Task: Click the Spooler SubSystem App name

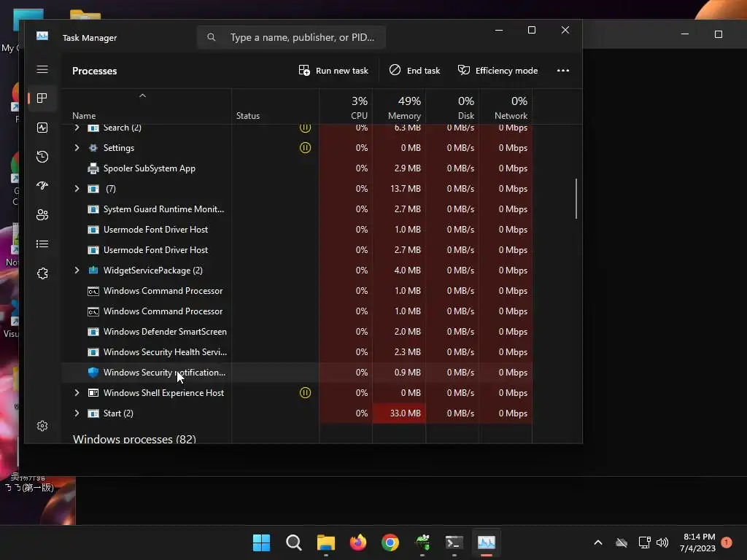Action: coord(149,168)
